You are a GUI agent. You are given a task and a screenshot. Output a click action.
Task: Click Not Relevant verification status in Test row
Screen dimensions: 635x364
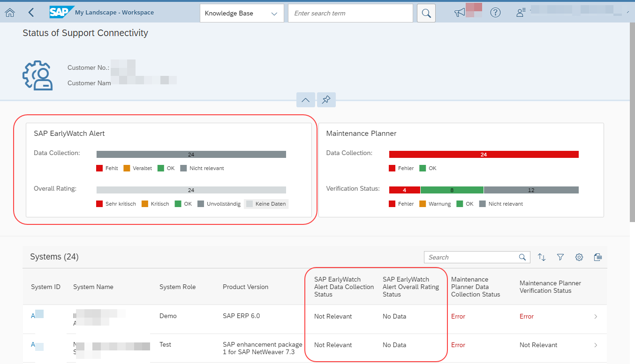pyautogui.click(x=538, y=345)
